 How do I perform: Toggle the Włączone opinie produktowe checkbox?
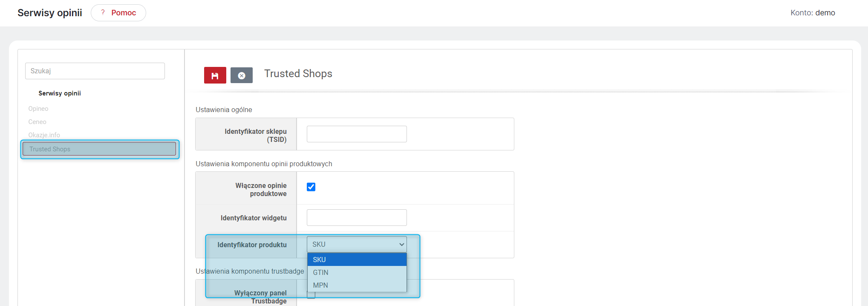pyautogui.click(x=311, y=187)
